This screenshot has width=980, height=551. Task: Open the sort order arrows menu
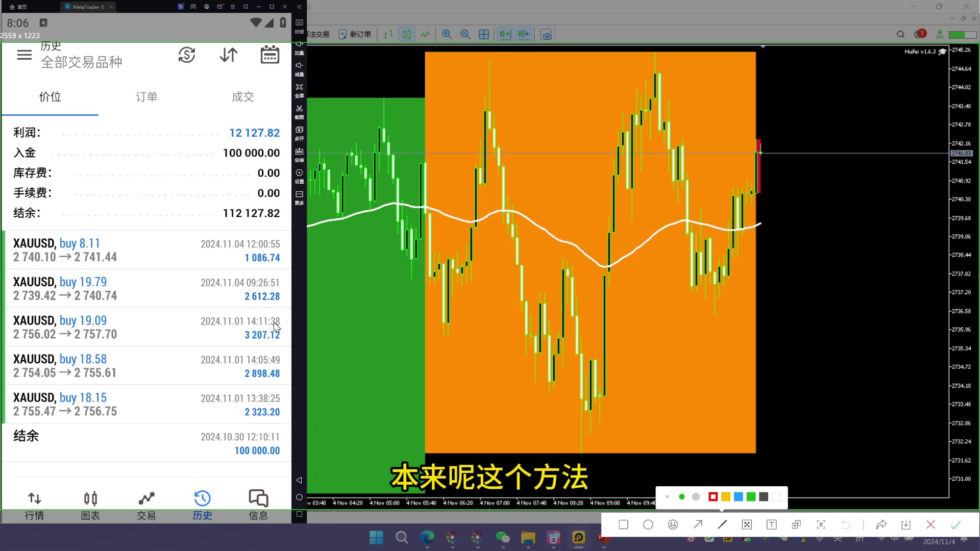coord(228,55)
